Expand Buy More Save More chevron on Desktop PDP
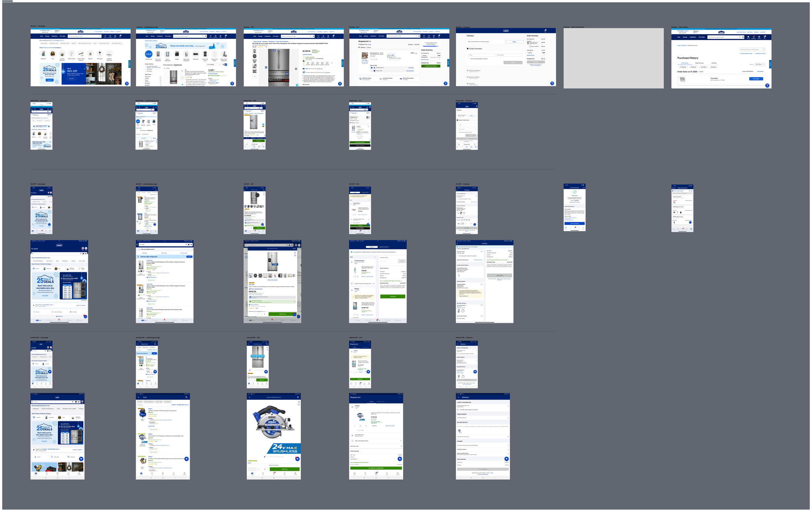The width and height of the screenshot is (812, 512). pos(332,63)
